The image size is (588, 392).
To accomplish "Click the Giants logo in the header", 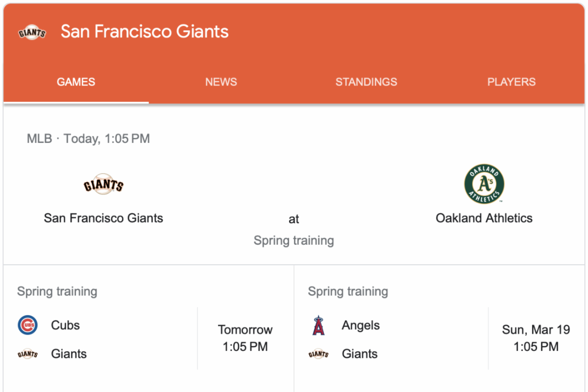I will click(x=32, y=33).
